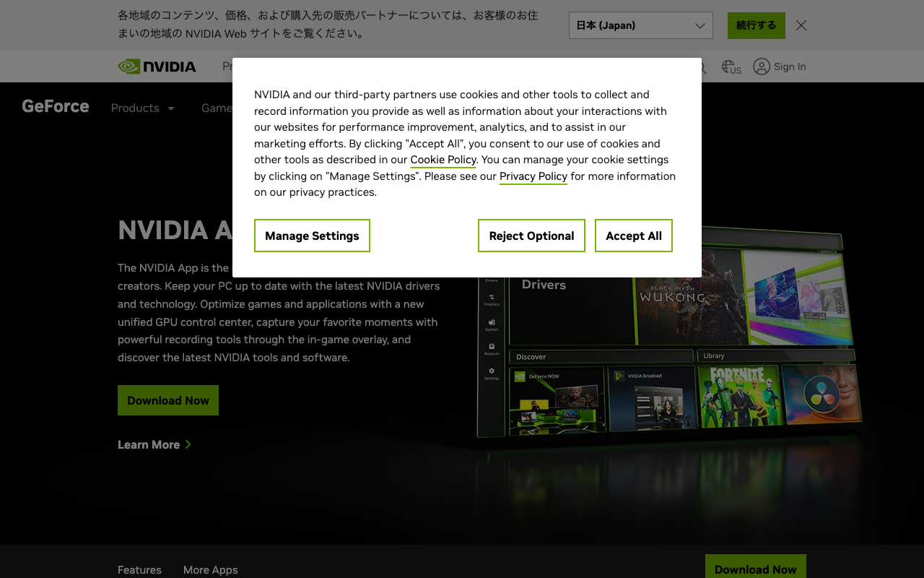Click the green 続行する button
Screen dimensions: 924x578
pos(757,25)
